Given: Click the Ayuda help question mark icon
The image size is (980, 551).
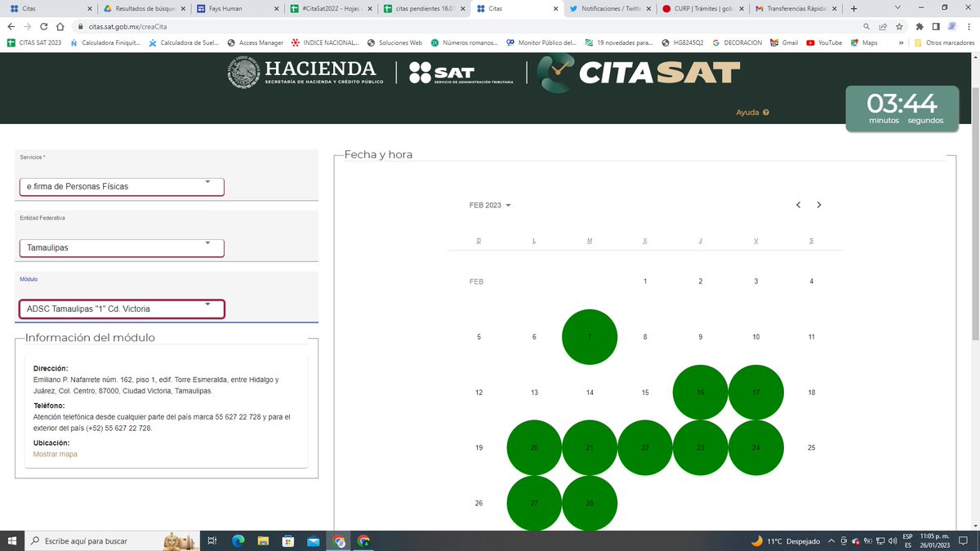Looking at the screenshot, I should (x=766, y=113).
